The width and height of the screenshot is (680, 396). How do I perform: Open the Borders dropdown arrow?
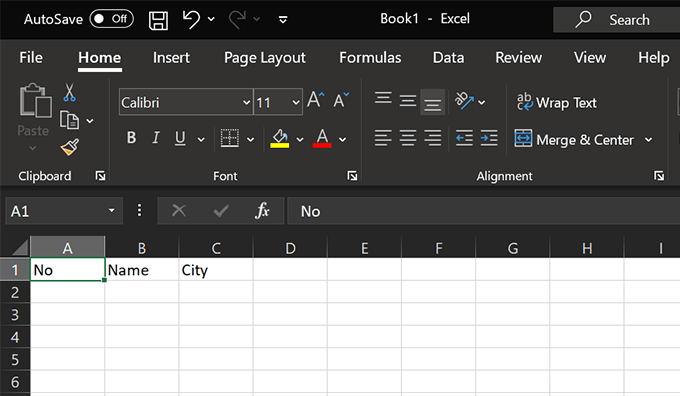click(250, 139)
